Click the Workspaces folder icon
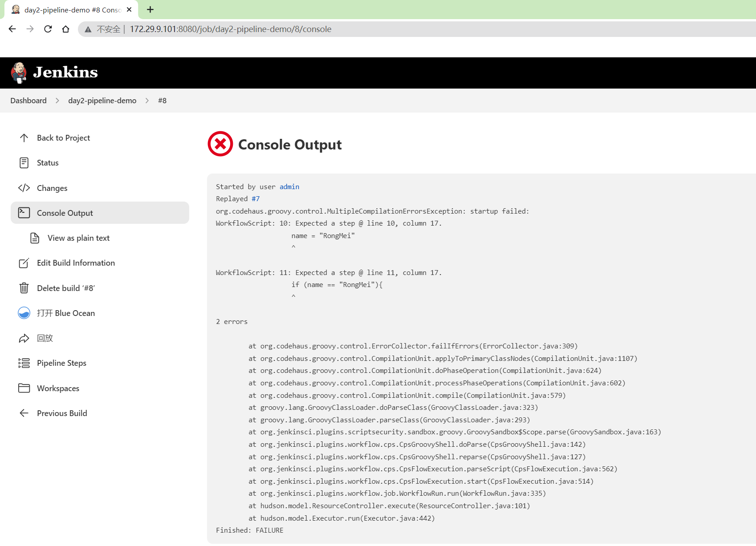The image size is (756, 546). [24, 388]
